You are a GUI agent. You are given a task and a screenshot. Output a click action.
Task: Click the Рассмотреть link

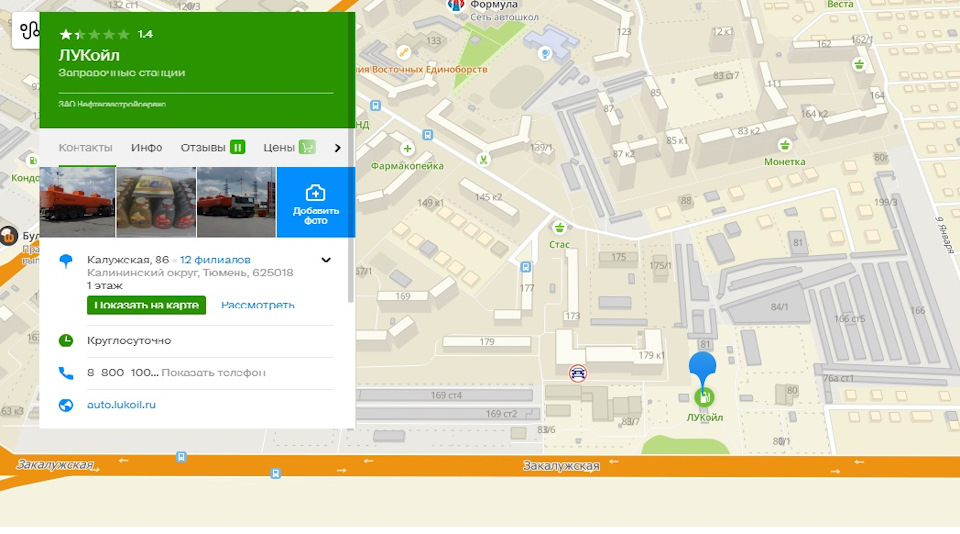click(x=258, y=305)
